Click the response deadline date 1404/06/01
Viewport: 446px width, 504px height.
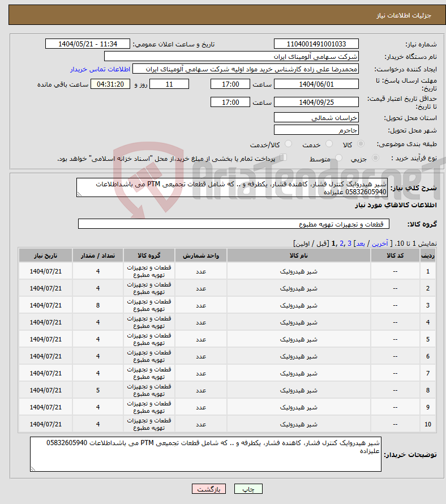click(316, 84)
